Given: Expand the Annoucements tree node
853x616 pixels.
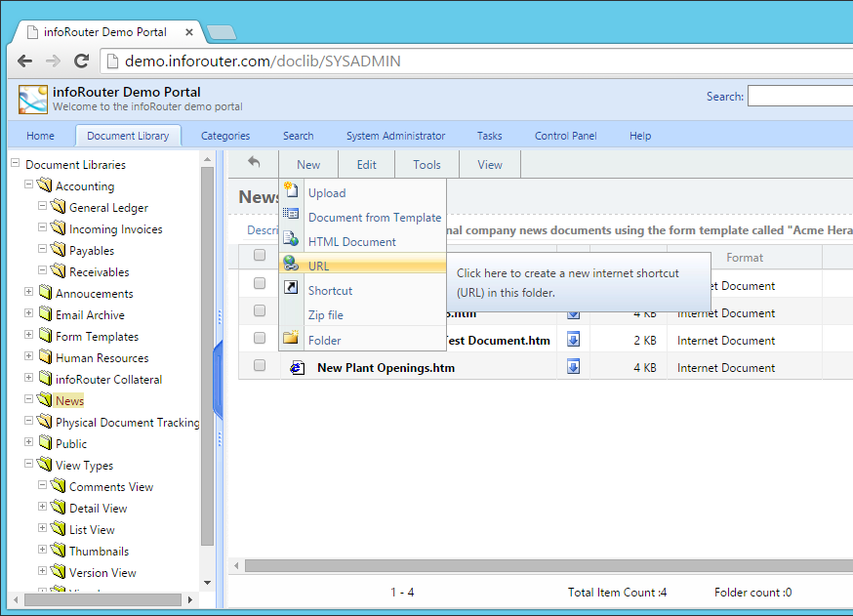Looking at the screenshot, I should click(x=29, y=292).
